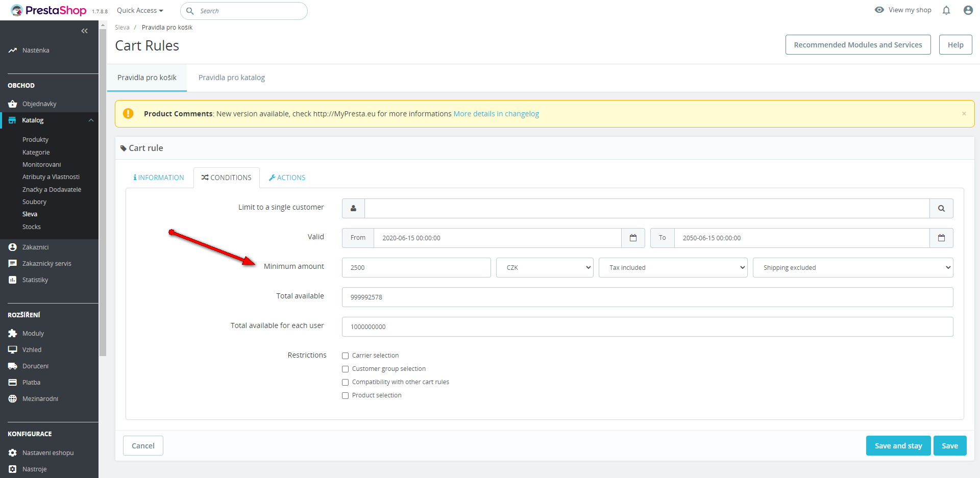The width and height of the screenshot is (980, 478).
Task: Click the Valid To date field
Action: coord(802,238)
